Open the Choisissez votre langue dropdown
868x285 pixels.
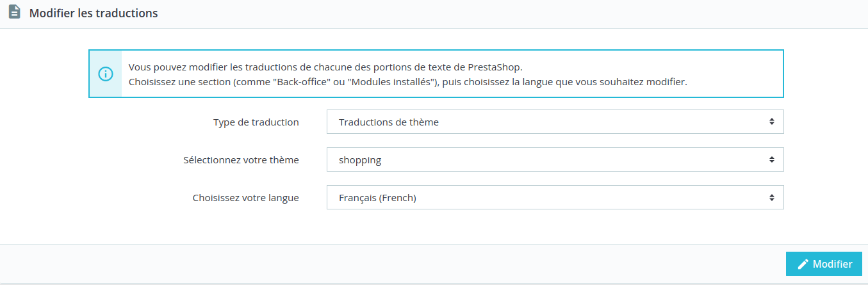pyautogui.click(x=555, y=197)
